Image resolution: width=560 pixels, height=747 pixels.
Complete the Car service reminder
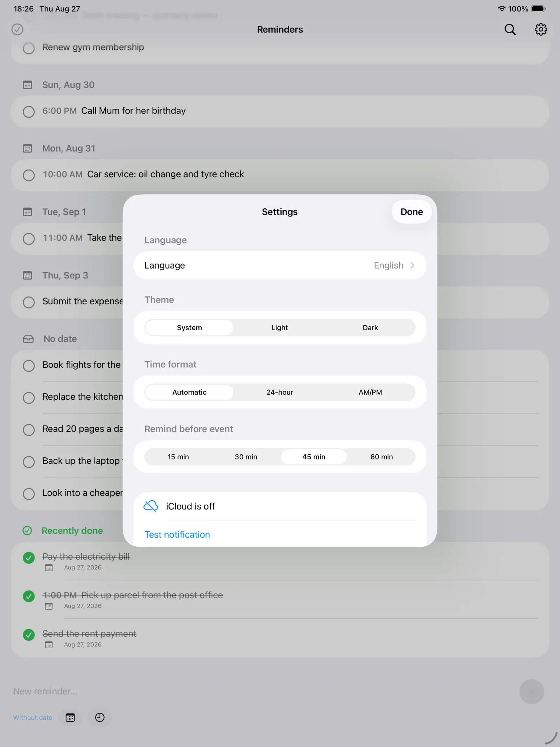point(29,175)
